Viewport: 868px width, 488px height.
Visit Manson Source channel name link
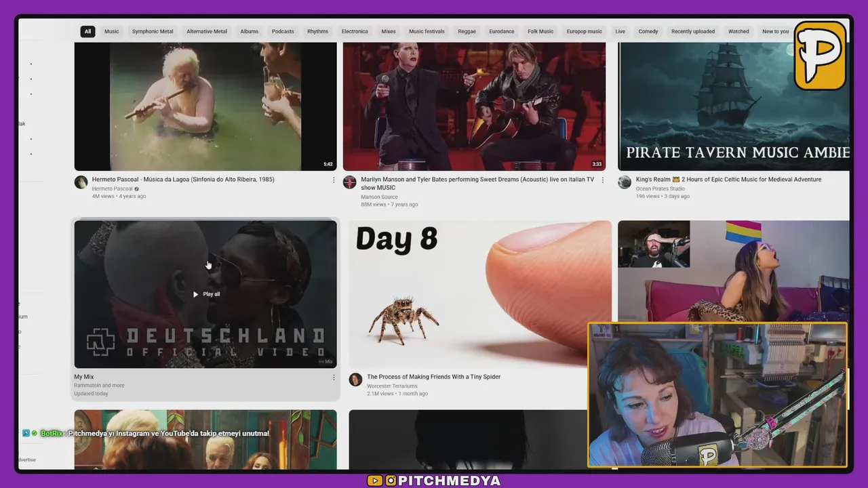[379, 197]
